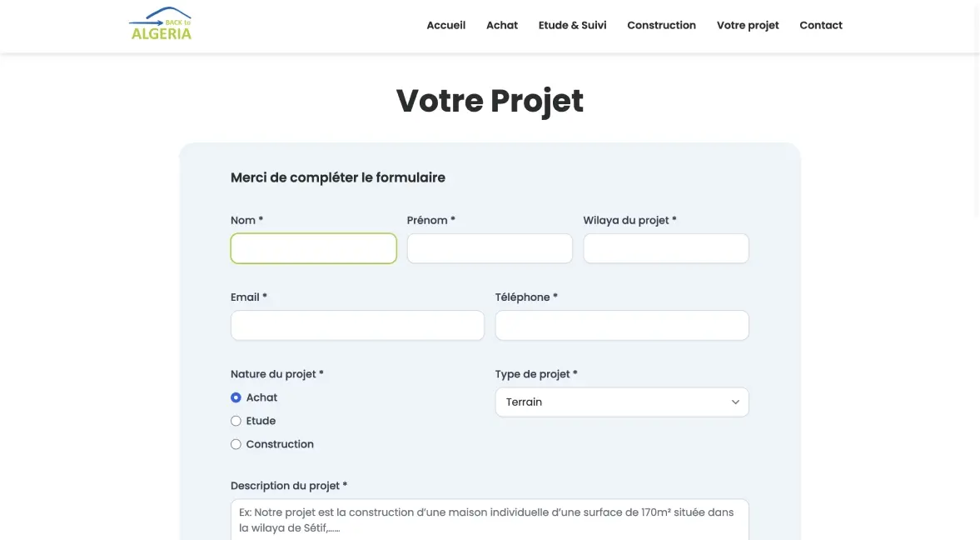Image resolution: width=980 pixels, height=540 pixels.
Task: Click the Construction radio label text
Action: [280, 444]
